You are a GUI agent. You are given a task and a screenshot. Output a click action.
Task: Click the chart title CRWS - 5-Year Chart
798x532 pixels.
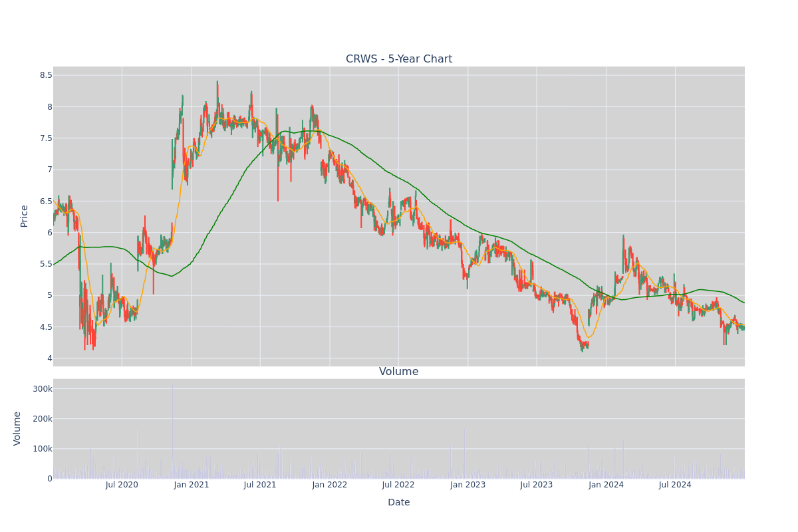point(399,59)
